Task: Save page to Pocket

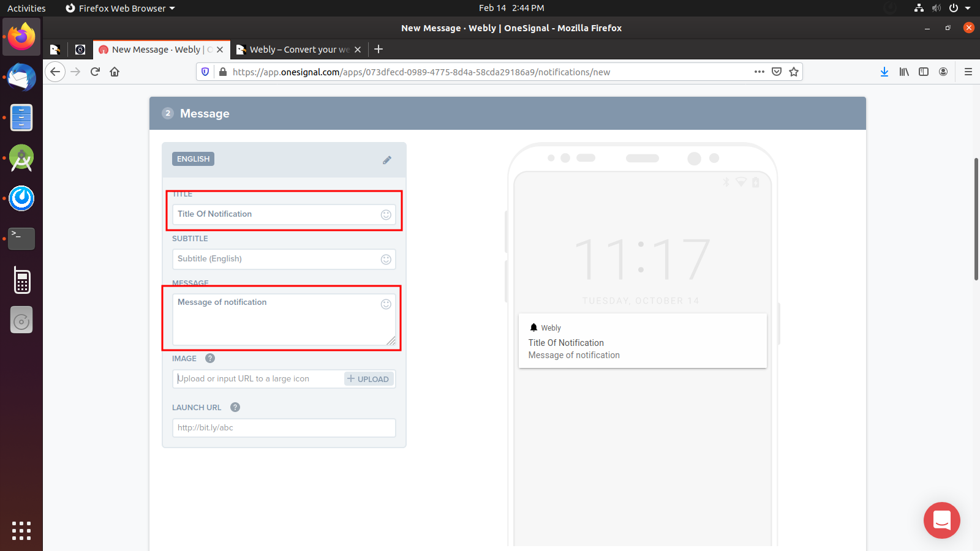Action: click(x=777, y=72)
